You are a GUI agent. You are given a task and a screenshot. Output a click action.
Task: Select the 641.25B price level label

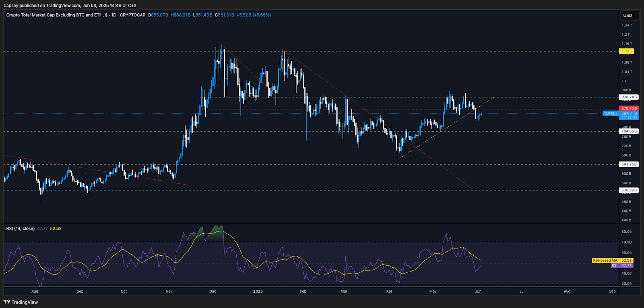point(629,164)
